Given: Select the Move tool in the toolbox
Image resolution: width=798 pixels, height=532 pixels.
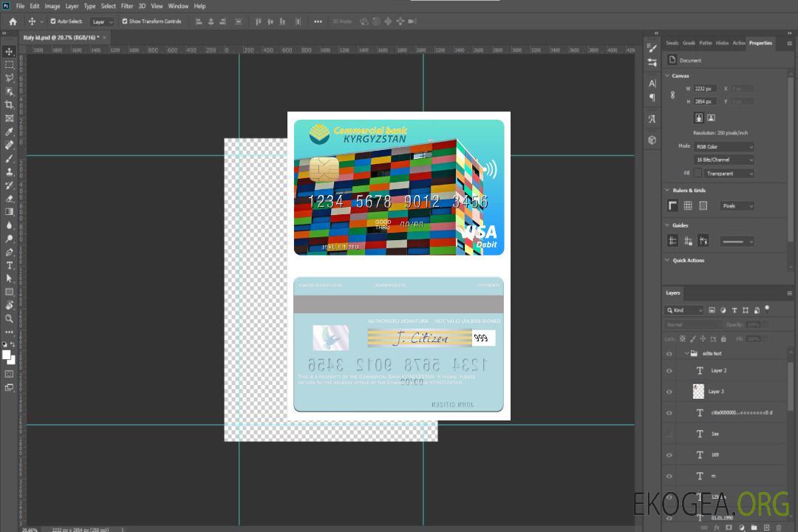Looking at the screenshot, I should [9, 52].
